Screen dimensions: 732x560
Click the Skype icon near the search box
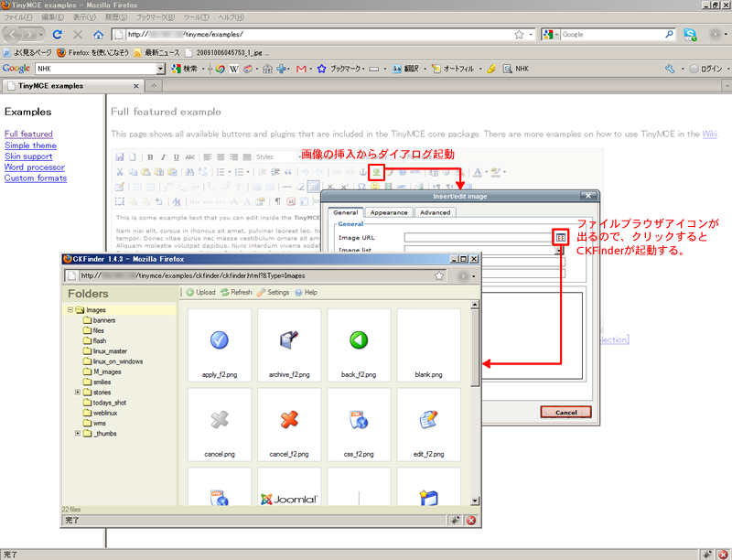690,34
